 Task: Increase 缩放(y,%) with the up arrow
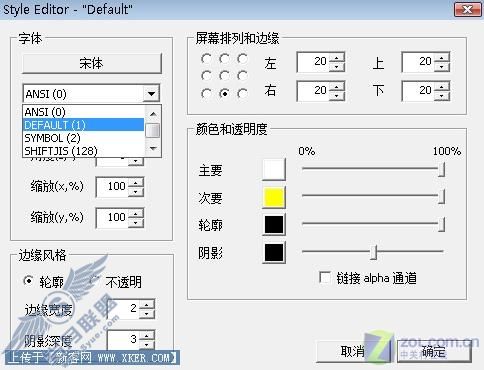(136, 213)
